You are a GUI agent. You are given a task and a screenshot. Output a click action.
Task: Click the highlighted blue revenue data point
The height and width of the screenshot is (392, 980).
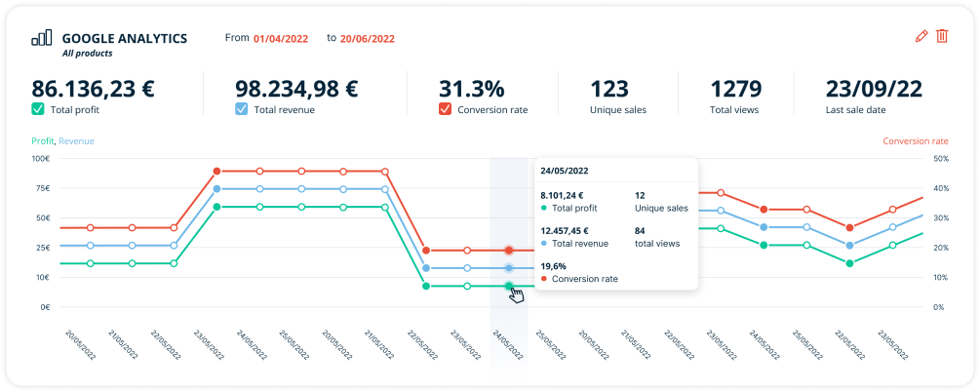tap(509, 267)
